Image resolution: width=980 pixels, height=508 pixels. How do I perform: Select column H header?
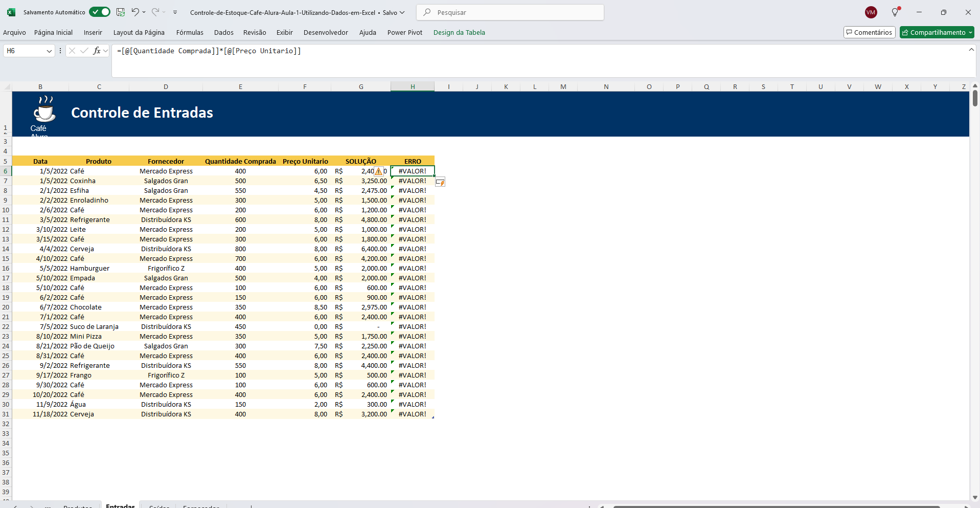413,86
